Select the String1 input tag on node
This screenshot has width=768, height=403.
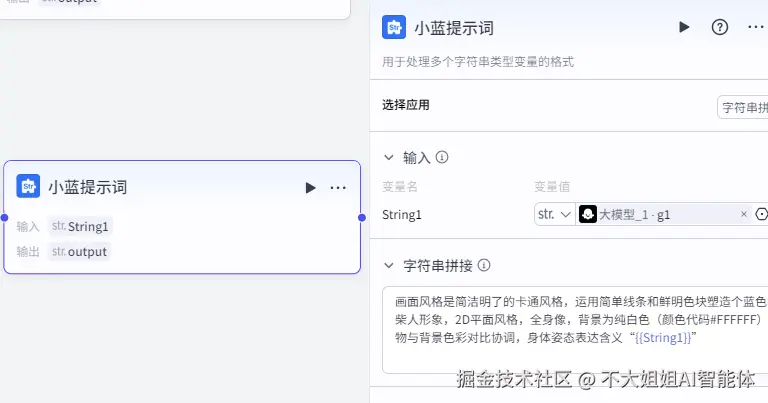point(80,226)
